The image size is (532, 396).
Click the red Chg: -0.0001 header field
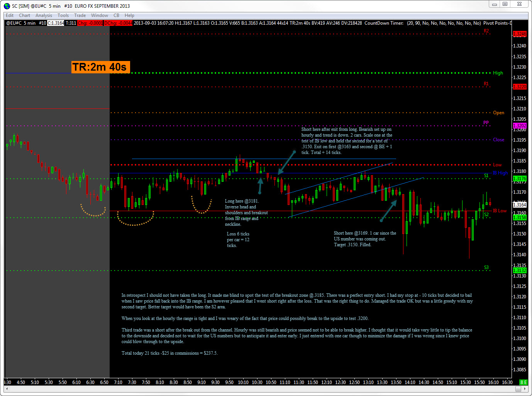pos(90,23)
